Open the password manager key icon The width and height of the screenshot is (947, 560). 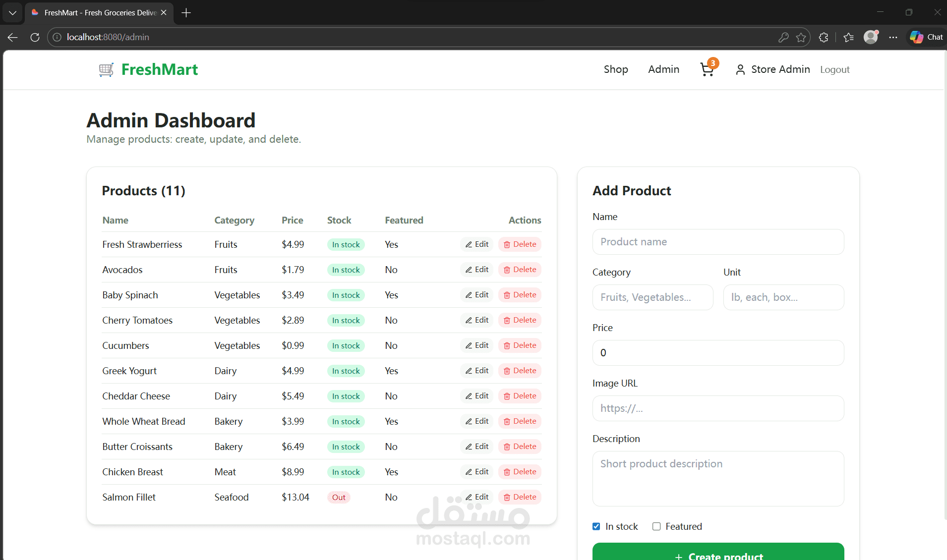tap(783, 37)
